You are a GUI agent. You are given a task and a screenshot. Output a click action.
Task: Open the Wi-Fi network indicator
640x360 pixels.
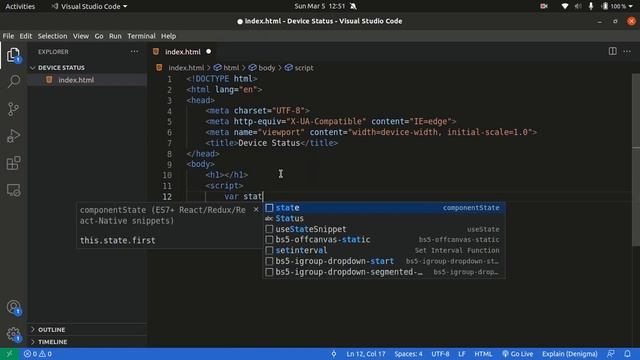[564, 6]
